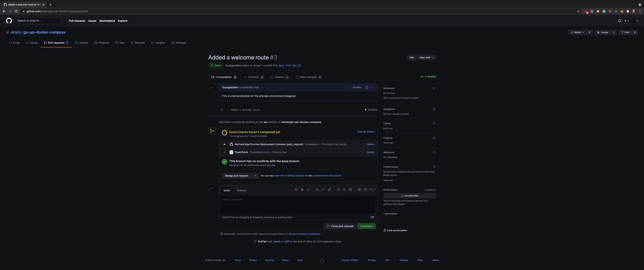The image size is (644, 270).
Task: Expand the Watch dropdown
Action: [x=577, y=32]
